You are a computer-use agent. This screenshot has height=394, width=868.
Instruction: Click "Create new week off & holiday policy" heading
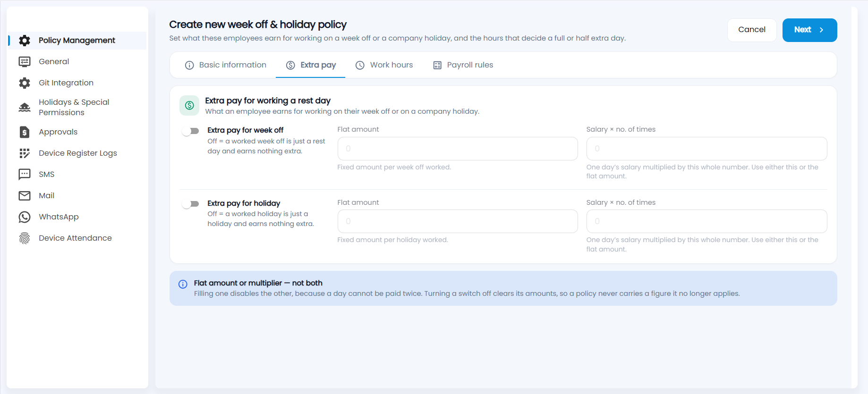[258, 25]
